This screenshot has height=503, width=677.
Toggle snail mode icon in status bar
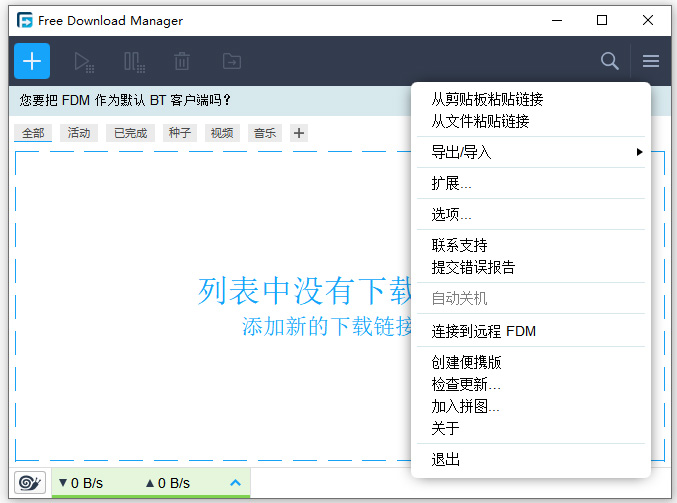(30, 482)
